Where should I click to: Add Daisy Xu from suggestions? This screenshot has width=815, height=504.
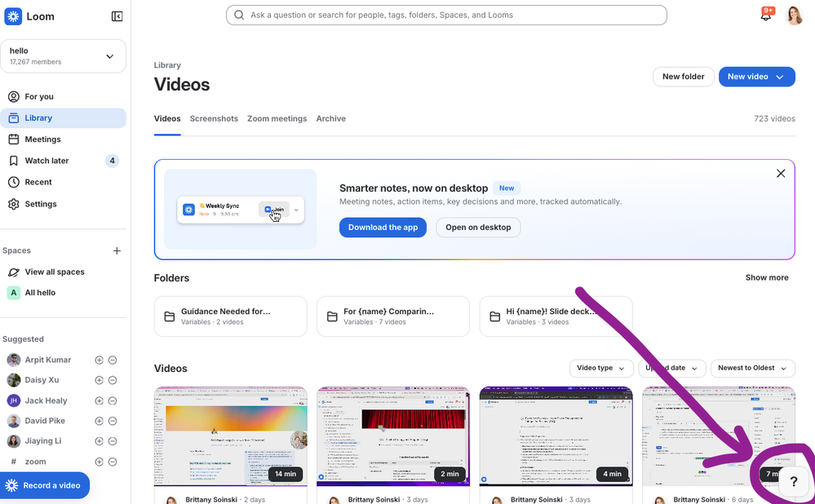click(x=99, y=380)
